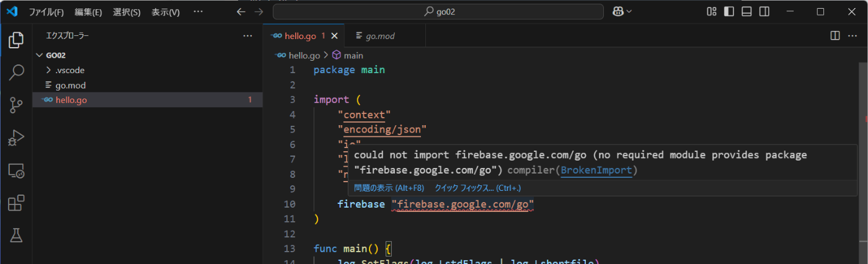Click the エクスプローラー panel title
The image size is (868, 264).
[x=68, y=36]
